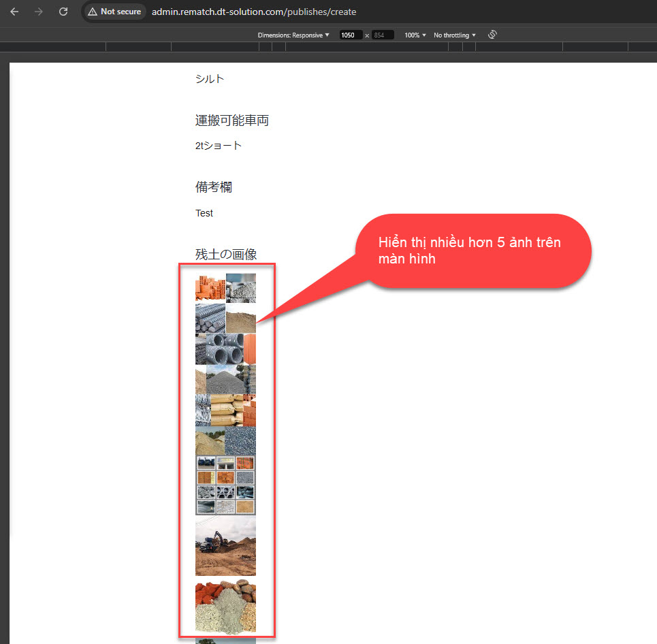Click the 運搬可能車両 section heading
This screenshot has width=657, height=644.
[x=231, y=120]
